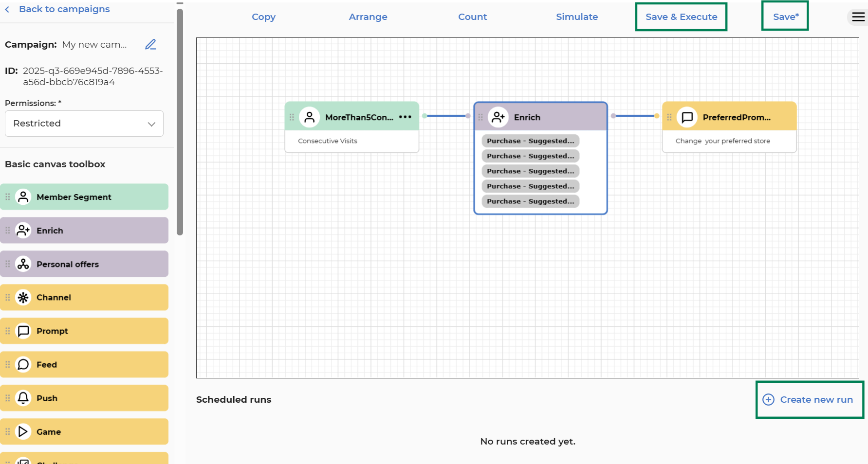
Task: Click the output connector dot of MoreThan5Con node
Action: pos(425,116)
